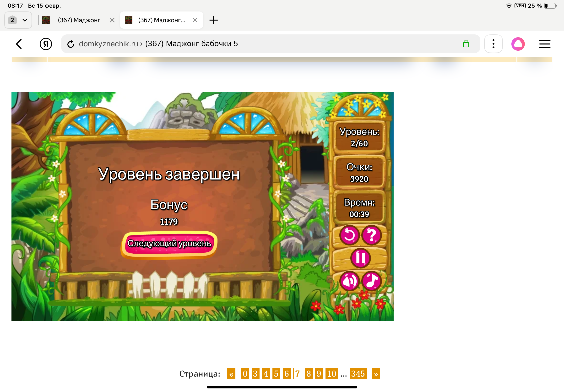Switch to the first Маджонг tab

(x=79, y=20)
